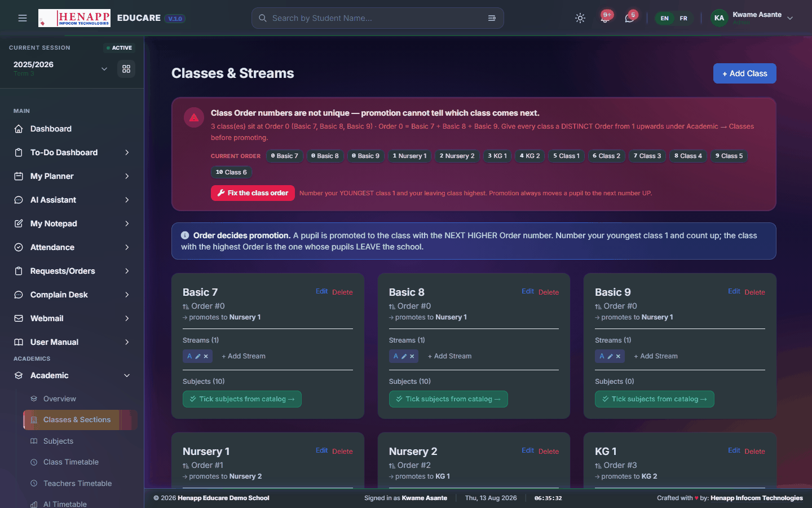Click the Complain Desk speech bubble icon
The width and height of the screenshot is (812, 508).
[19, 295]
